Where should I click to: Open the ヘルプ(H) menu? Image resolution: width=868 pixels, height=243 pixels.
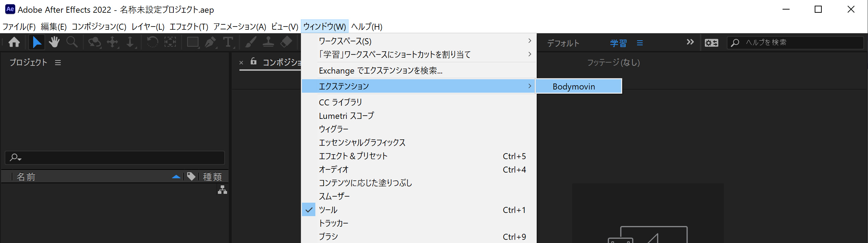367,27
